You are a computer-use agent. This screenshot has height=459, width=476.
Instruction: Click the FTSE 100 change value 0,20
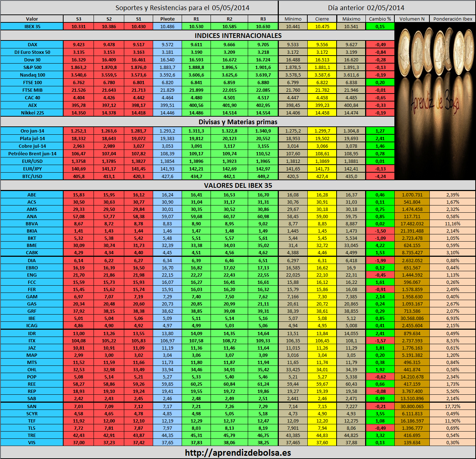[x=380, y=82]
